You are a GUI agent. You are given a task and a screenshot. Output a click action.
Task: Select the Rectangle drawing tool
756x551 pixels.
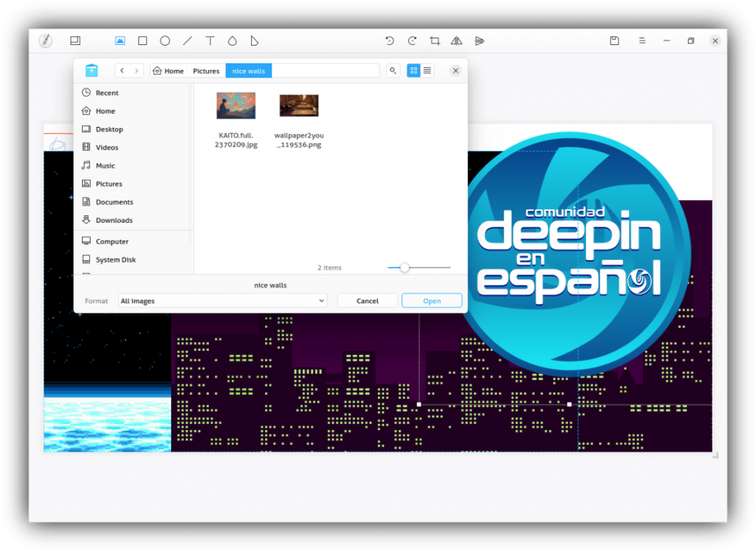click(x=142, y=41)
